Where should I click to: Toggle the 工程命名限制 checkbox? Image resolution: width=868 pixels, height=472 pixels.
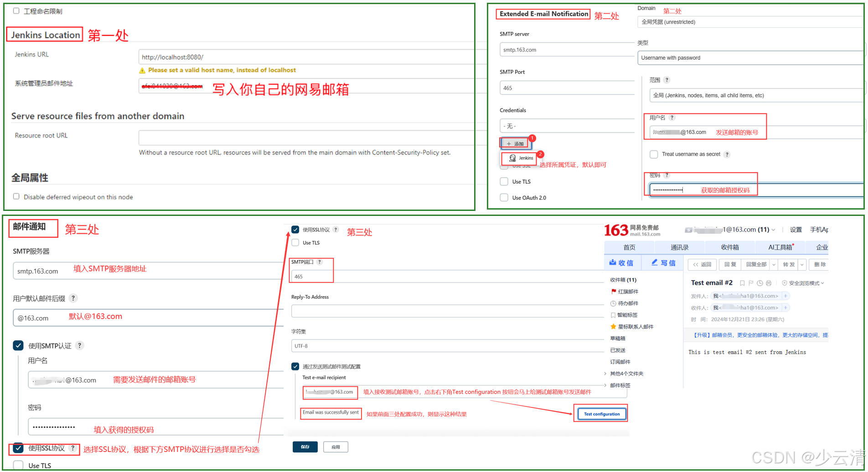click(x=16, y=11)
